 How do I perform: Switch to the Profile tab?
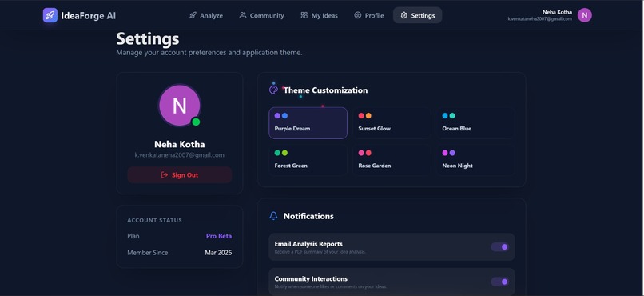[x=369, y=15]
